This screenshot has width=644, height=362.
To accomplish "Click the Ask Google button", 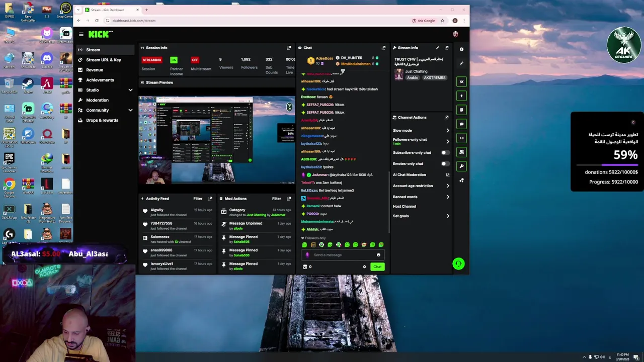I will [x=423, y=21].
